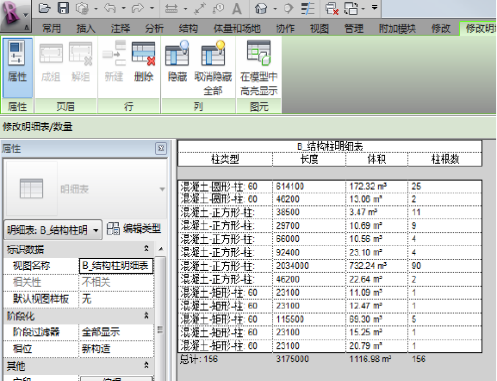Switch to the 注释 ribbon tab

120,29
